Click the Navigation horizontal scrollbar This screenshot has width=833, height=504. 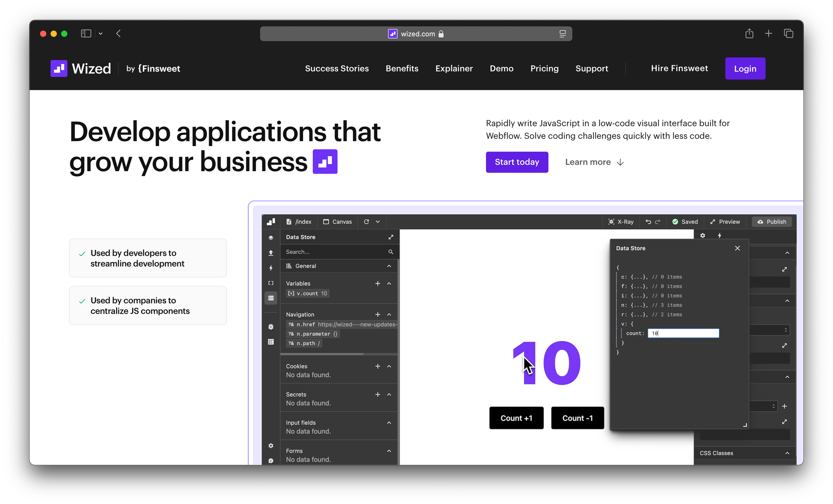click(322, 354)
